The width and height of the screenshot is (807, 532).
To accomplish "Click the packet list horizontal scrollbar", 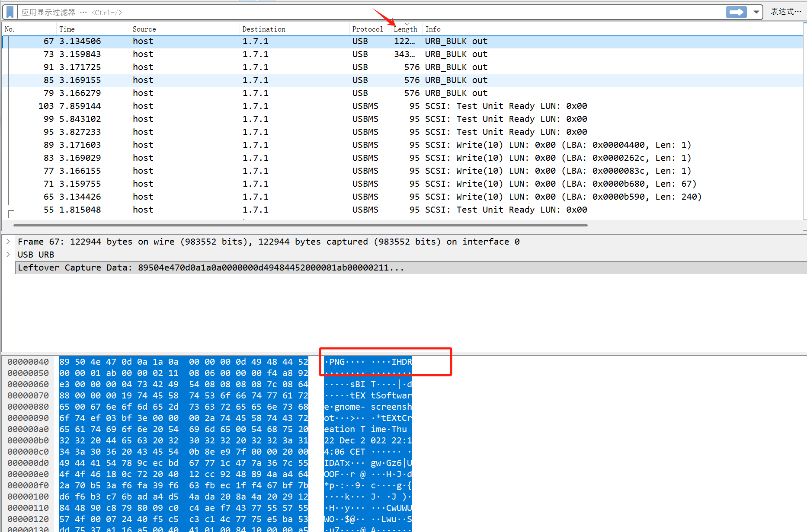I will pyautogui.click(x=300, y=225).
